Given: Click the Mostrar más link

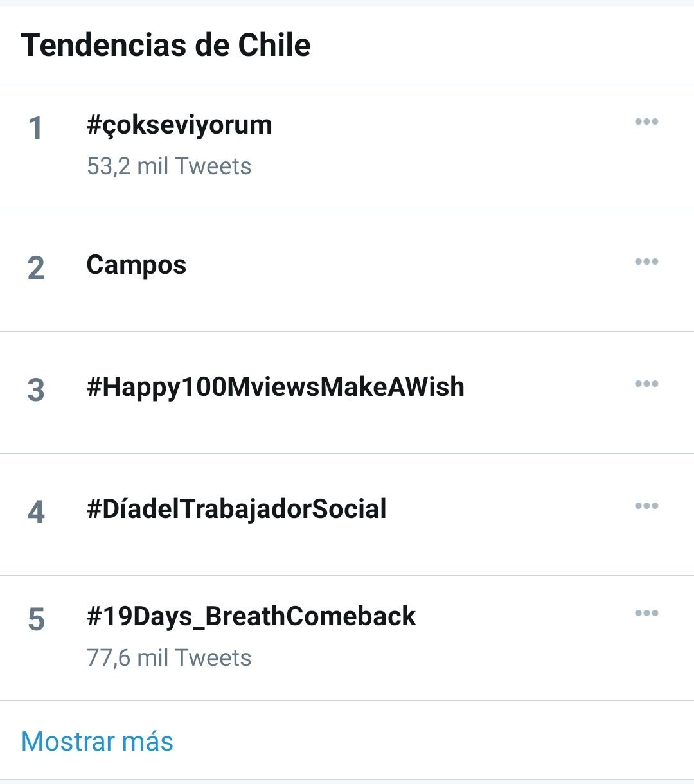Looking at the screenshot, I should 97,741.
